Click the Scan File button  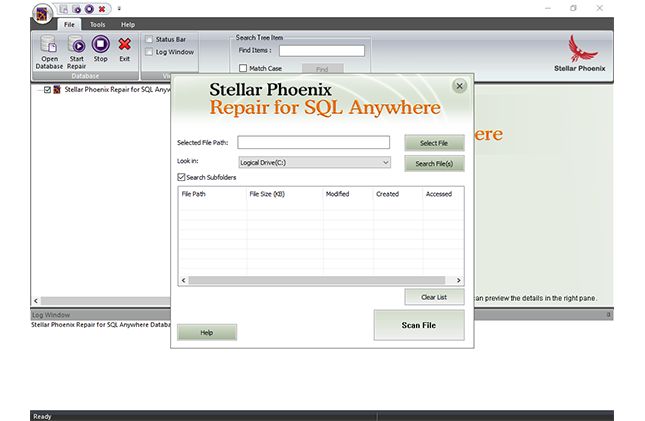pos(419,325)
